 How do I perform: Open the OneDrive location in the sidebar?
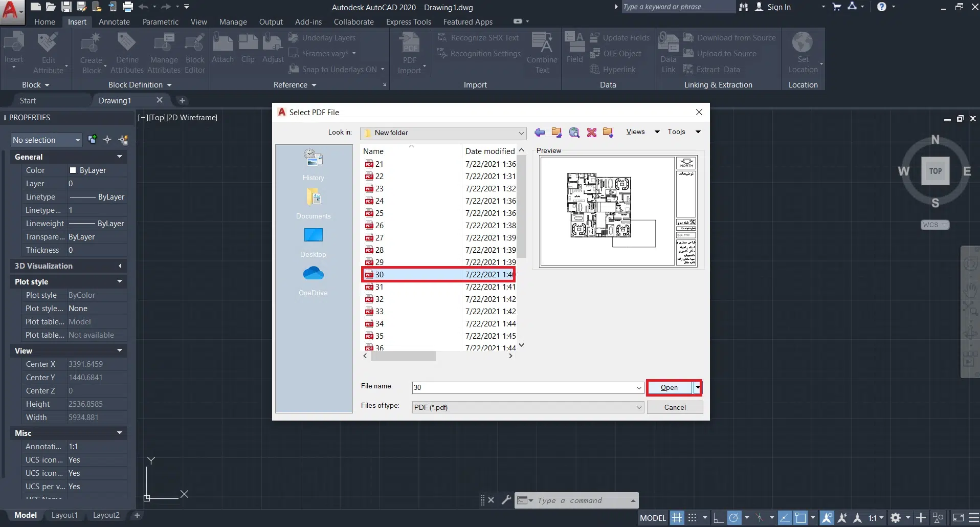pos(313,274)
